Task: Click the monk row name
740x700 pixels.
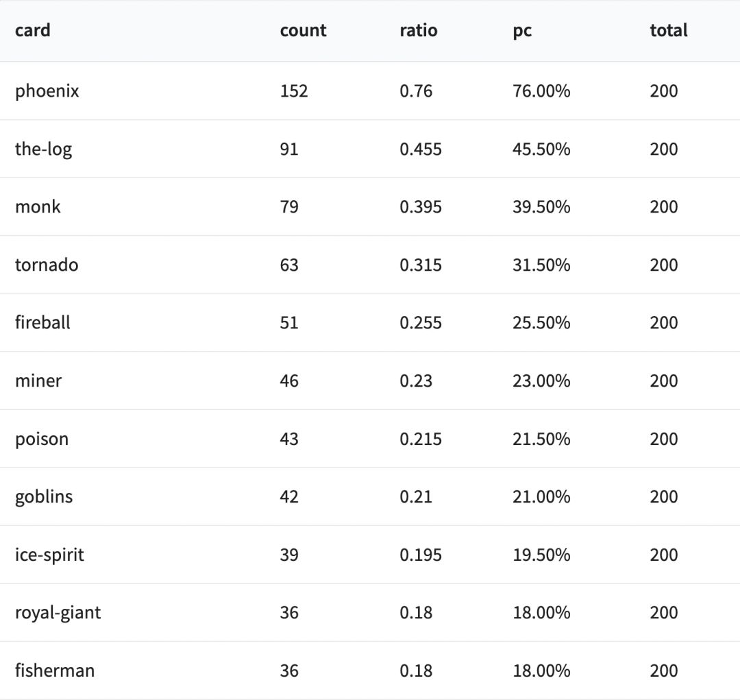Action: (x=38, y=207)
